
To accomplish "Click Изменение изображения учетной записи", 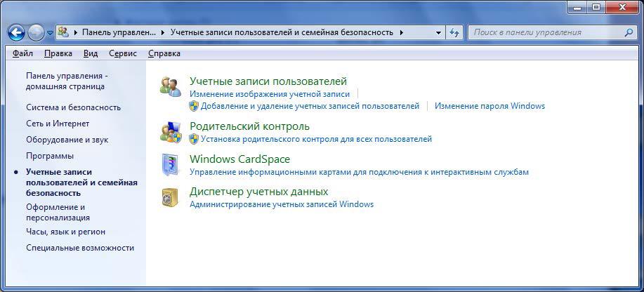I will click(270, 94).
